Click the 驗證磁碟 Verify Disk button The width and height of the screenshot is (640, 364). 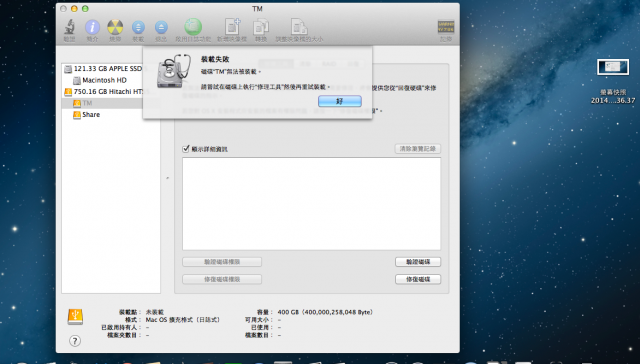pyautogui.click(x=418, y=262)
